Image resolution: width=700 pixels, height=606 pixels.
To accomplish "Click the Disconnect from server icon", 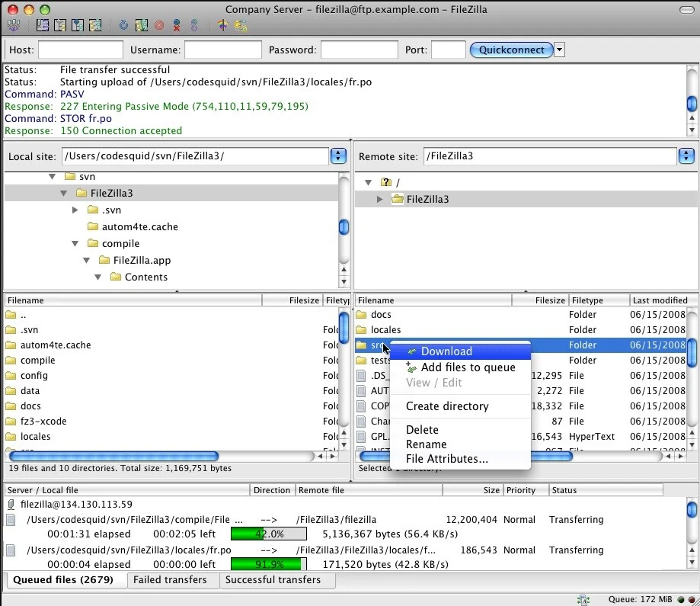I will pyautogui.click(x=175, y=25).
